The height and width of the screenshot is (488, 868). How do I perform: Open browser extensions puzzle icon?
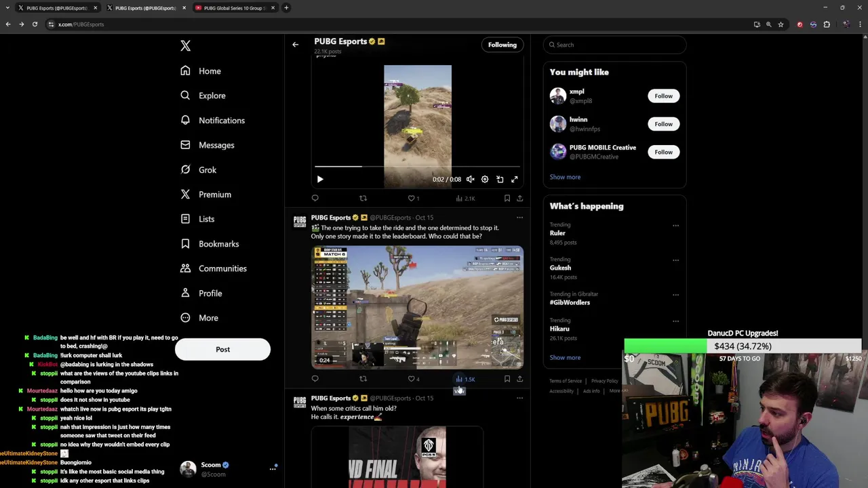[827, 24]
